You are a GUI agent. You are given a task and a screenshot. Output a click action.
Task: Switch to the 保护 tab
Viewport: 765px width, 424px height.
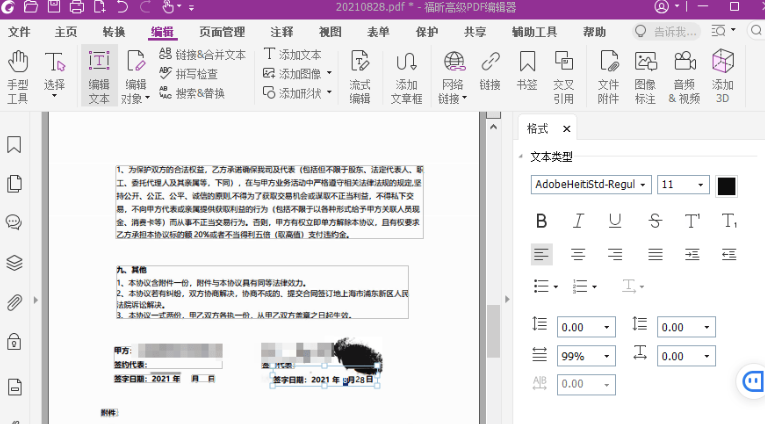pos(427,32)
